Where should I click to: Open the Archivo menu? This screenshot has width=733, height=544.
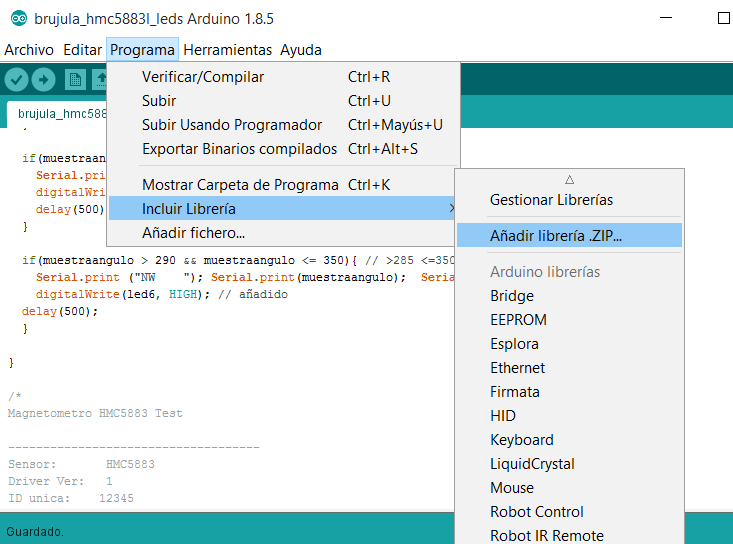pos(29,49)
